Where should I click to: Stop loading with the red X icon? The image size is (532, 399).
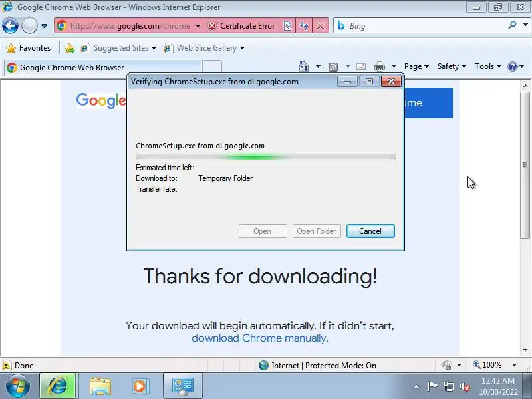coord(321,26)
